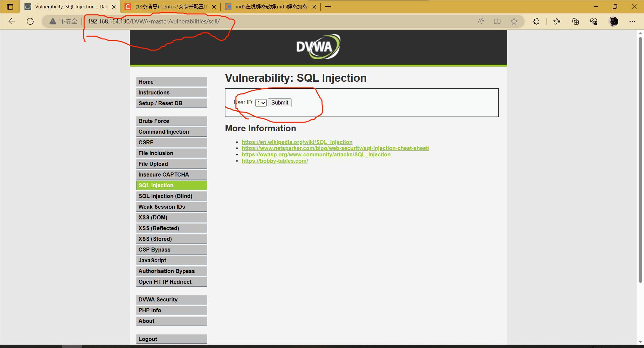Viewport: 644px width, 348px height.
Task: Open netsparker sql-injection-cheat-sheet link
Action: coord(335,148)
